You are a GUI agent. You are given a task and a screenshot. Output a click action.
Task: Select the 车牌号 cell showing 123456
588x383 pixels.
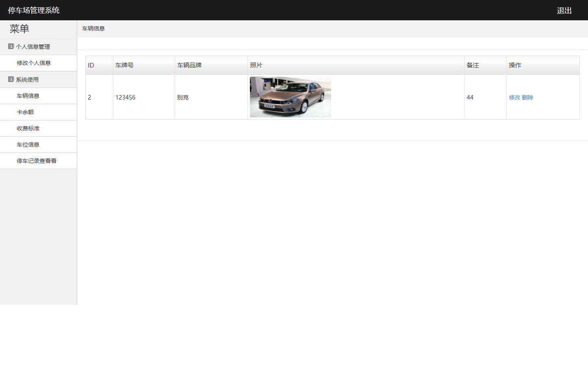(125, 97)
